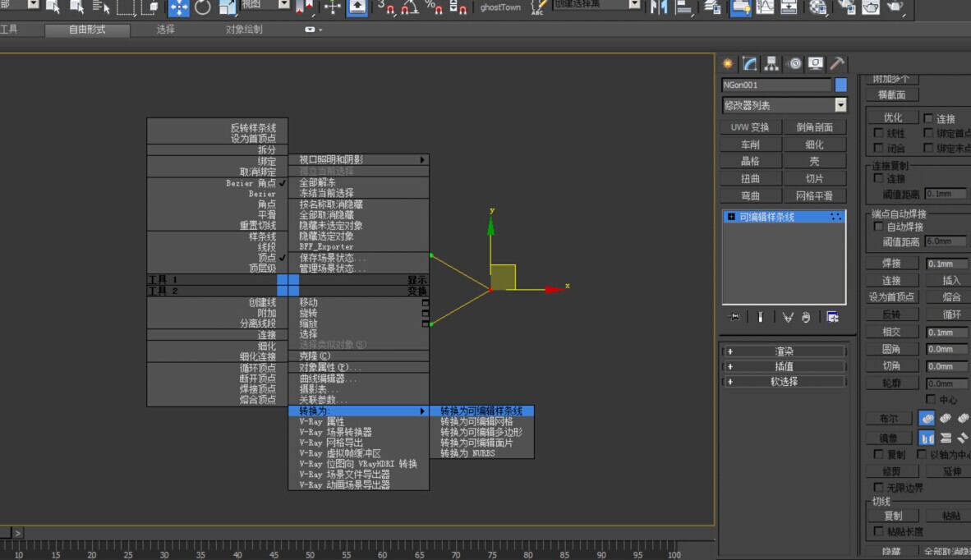Click the Select and Manipulate icon
Viewport: 971px width, 560px height.
tap(333, 7)
